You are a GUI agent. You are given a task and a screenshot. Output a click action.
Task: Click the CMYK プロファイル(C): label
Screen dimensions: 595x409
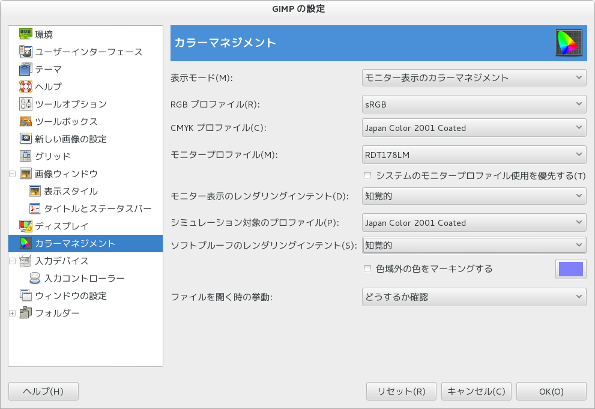(x=218, y=128)
